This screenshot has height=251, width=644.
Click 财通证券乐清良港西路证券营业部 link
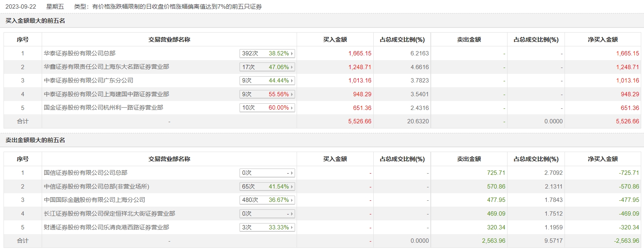[106, 227]
